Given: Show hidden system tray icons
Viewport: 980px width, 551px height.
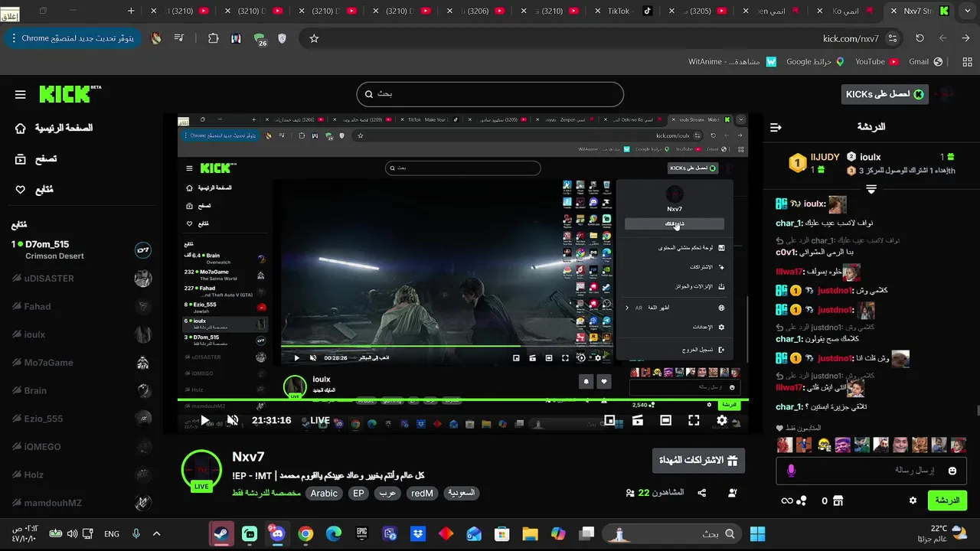Looking at the screenshot, I should click(x=156, y=533).
